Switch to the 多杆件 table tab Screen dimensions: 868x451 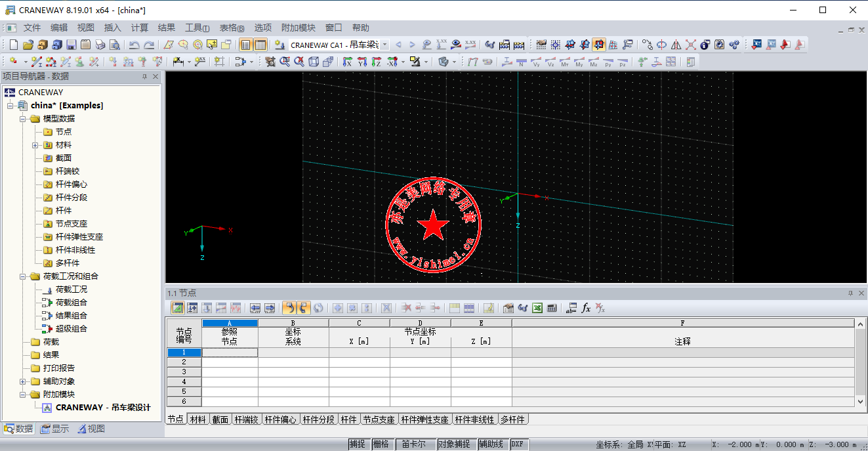(x=512, y=419)
